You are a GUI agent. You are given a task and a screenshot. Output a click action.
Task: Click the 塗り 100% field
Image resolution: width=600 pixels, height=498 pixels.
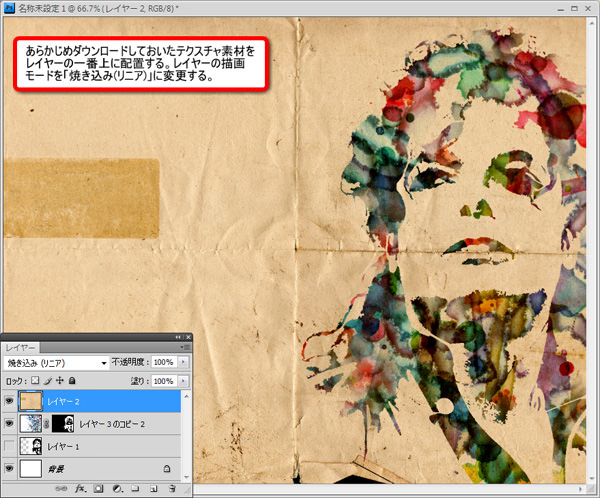(x=164, y=381)
